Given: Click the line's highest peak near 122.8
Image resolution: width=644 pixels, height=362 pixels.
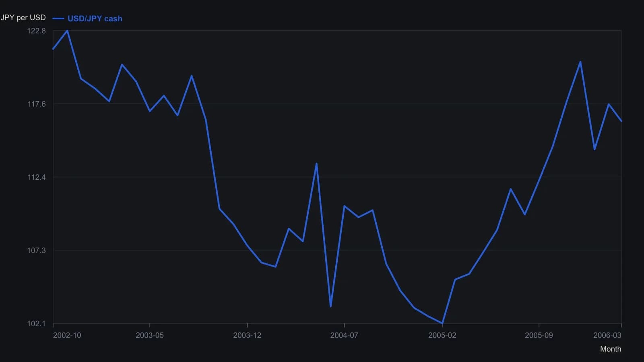Looking at the screenshot, I should click(x=67, y=31).
